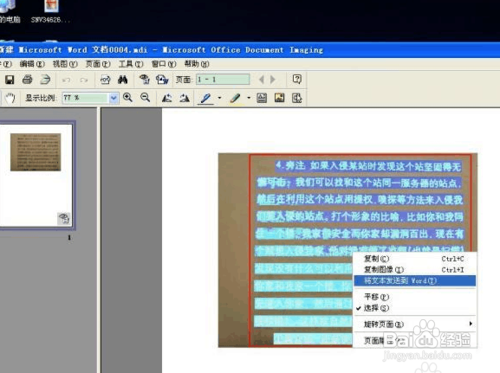
Task: Click the Zoom In magnifier icon
Action: tap(128, 98)
